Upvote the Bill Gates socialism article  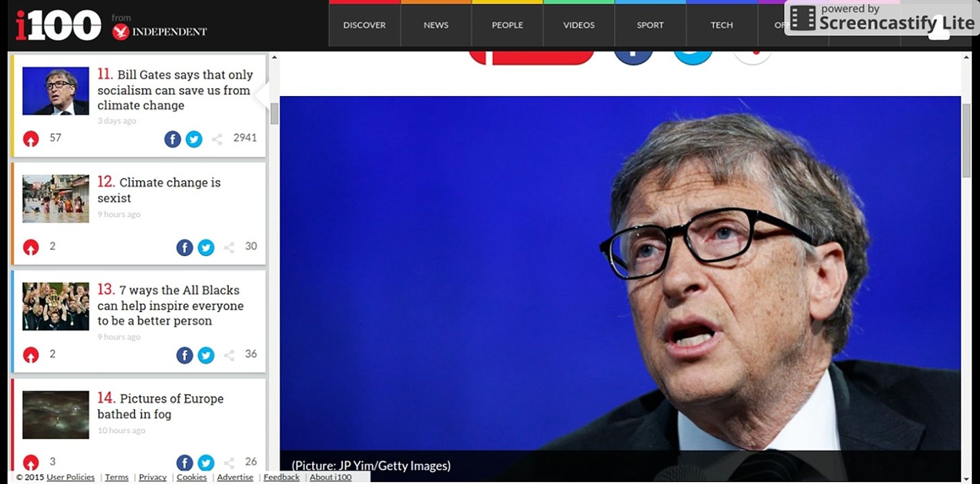pos(31,138)
